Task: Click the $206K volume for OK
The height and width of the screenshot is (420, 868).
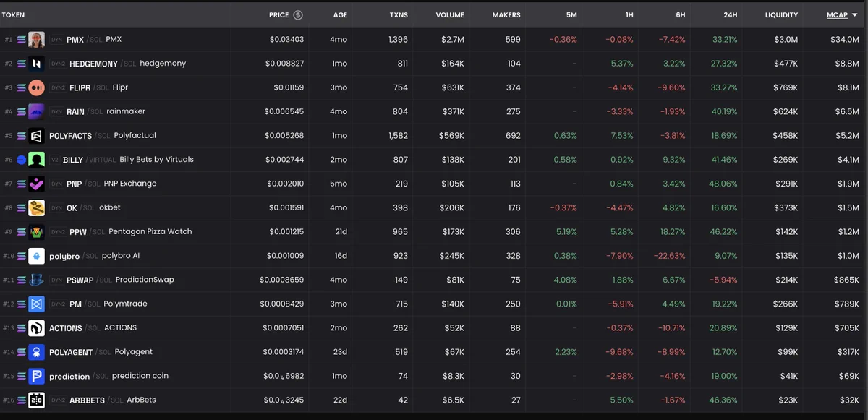Action: click(x=452, y=208)
